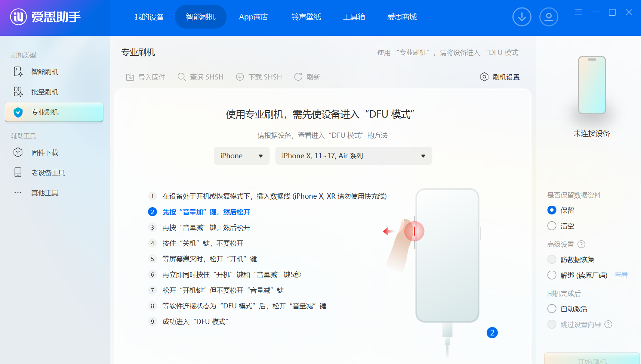The height and width of the screenshot is (364, 641).
Task: Click the 下载 SHSH download icon
Action: [x=240, y=77]
